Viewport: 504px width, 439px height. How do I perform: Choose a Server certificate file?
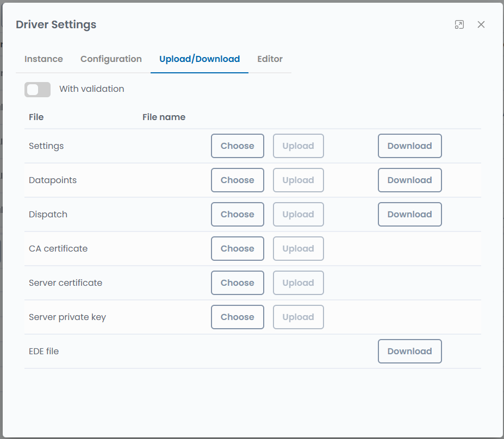click(x=238, y=283)
